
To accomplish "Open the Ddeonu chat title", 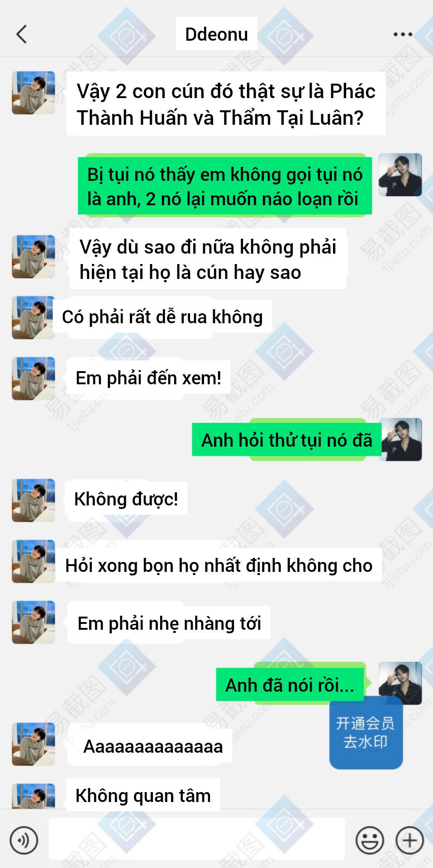I will (x=216, y=34).
